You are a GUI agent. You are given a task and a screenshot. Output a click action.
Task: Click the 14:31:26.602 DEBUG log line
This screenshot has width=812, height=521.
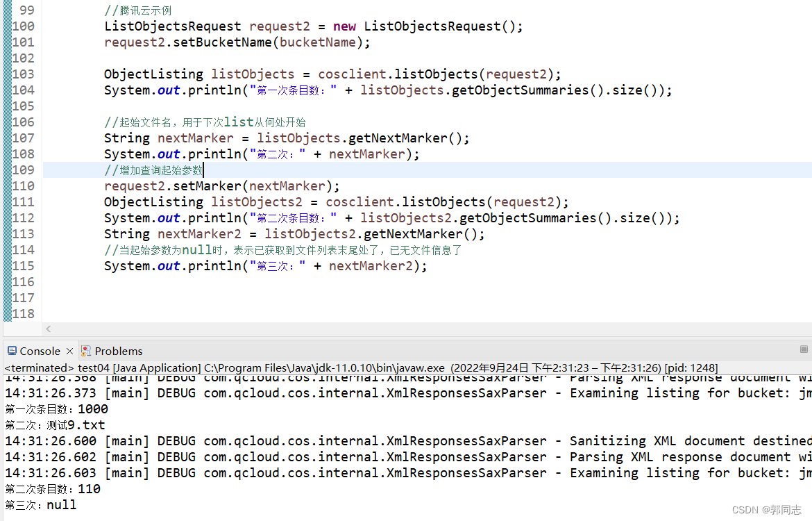pyautogui.click(x=408, y=457)
